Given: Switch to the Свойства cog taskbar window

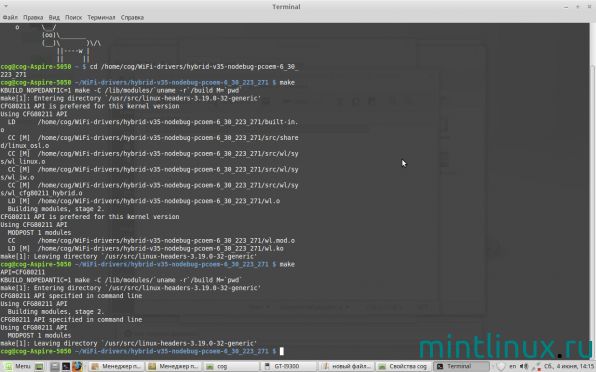Looking at the screenshot, I should (x=403, y=366).
